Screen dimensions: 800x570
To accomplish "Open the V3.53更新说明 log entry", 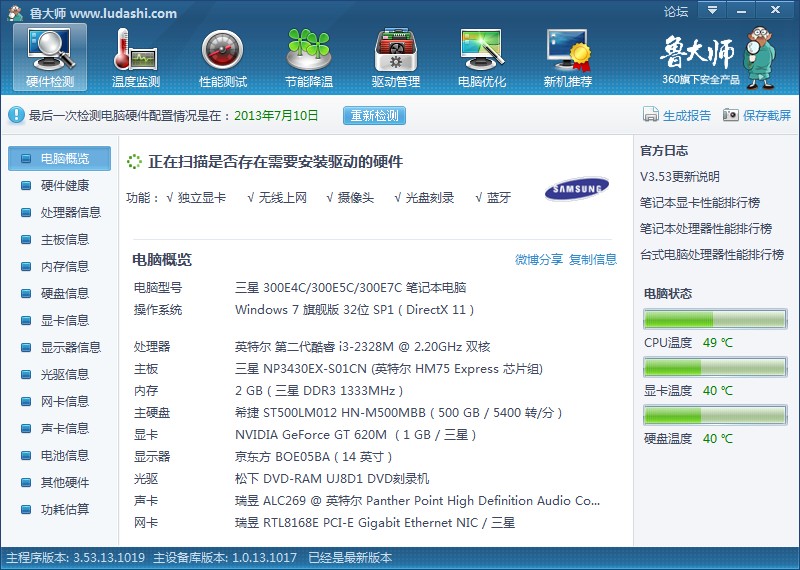I will [680, 177].
